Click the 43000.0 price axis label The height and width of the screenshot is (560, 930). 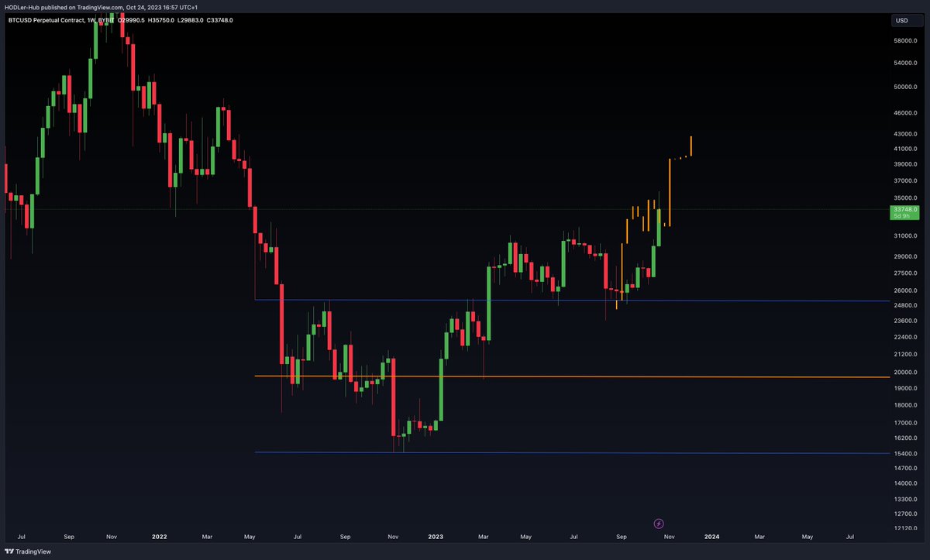[905, 134]
